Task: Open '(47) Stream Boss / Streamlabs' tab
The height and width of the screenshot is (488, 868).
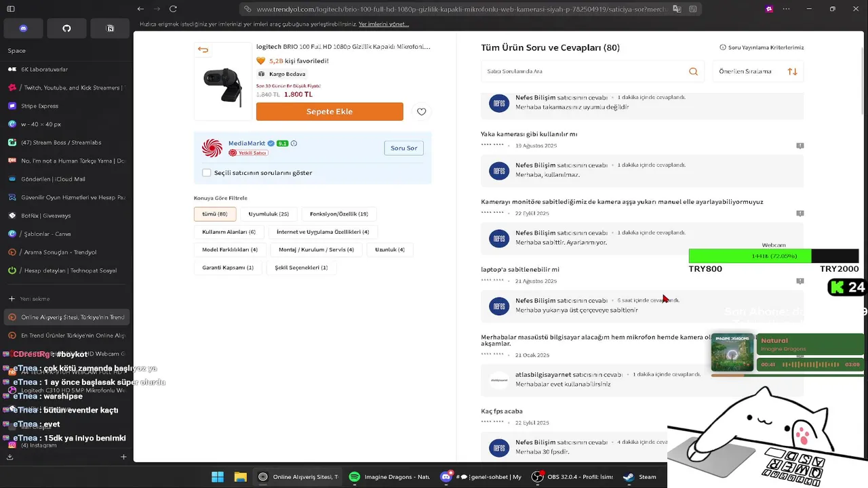Action: (x=65, y=142)
